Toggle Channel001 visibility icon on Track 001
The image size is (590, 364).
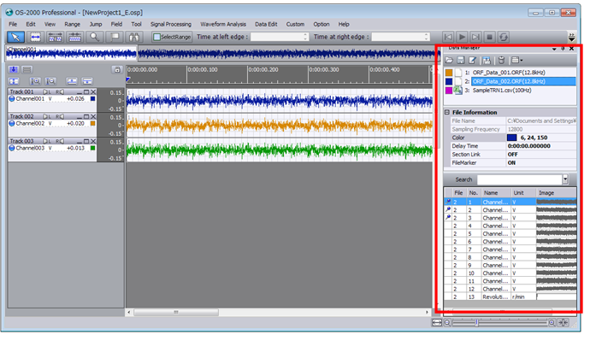point(12,99)
